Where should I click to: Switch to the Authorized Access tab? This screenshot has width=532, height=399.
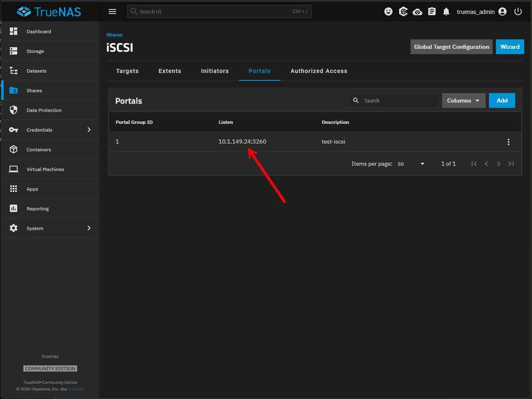319,71
